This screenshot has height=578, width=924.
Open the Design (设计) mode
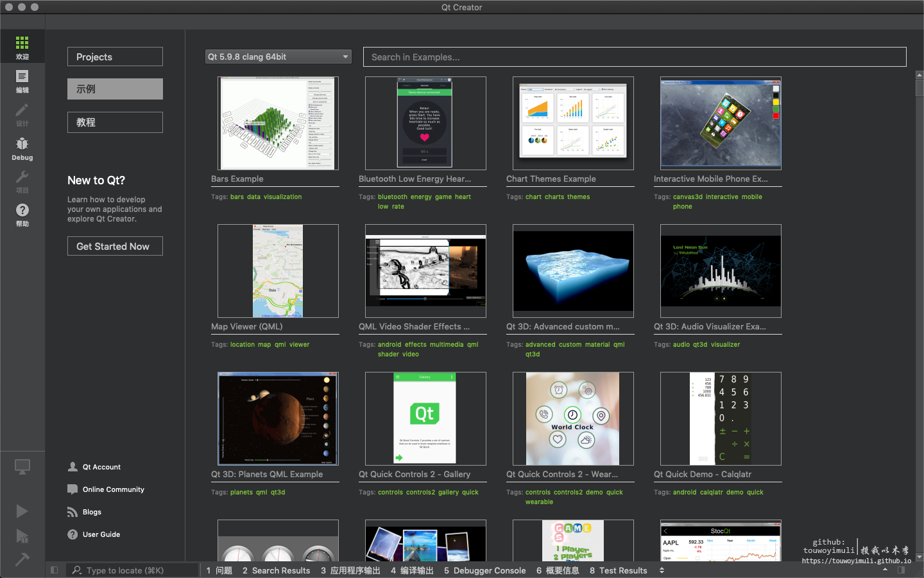pyautogui.click(x=22, y=114)
